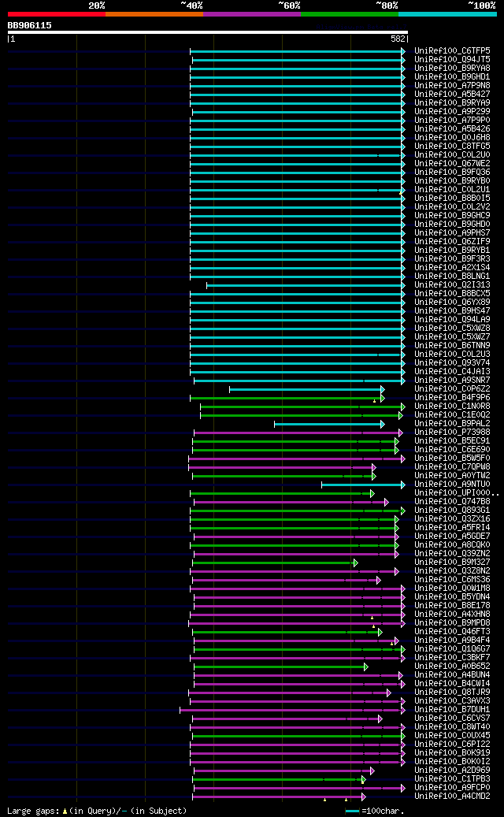Image resolution: width=504 pixels, height=817 pixels.
Task: Click the purple ~60% identity legend segment
Action: [x=252, y=14]
